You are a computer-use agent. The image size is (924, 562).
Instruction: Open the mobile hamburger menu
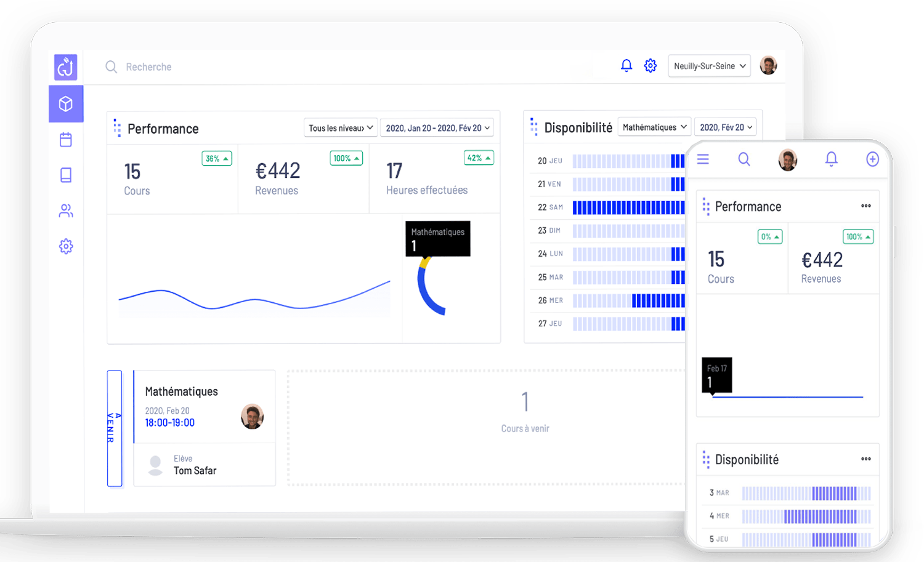(x=703, y=159)
